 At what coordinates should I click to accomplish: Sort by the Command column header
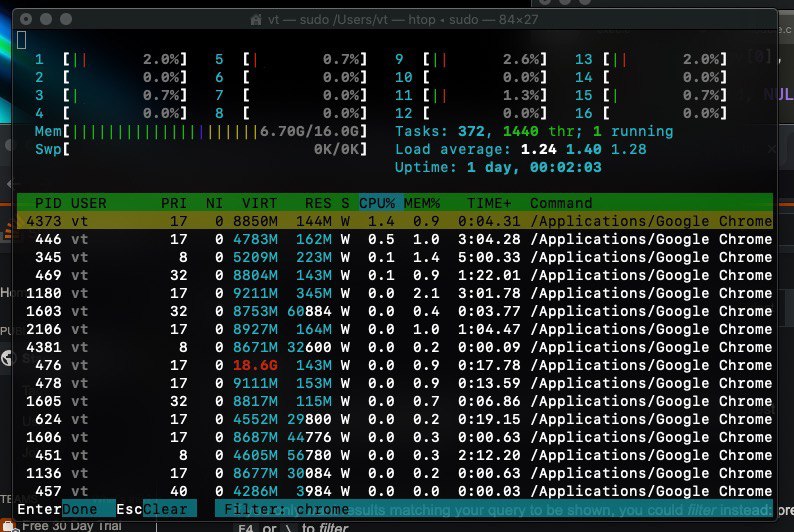[561, 203]
